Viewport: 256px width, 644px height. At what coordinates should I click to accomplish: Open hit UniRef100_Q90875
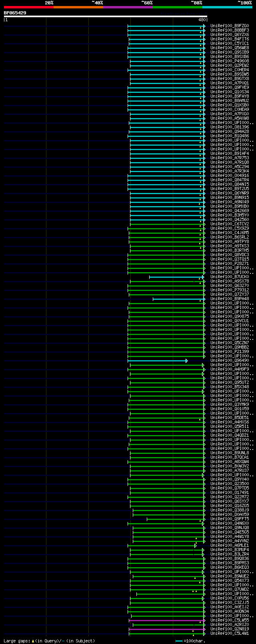230,317
